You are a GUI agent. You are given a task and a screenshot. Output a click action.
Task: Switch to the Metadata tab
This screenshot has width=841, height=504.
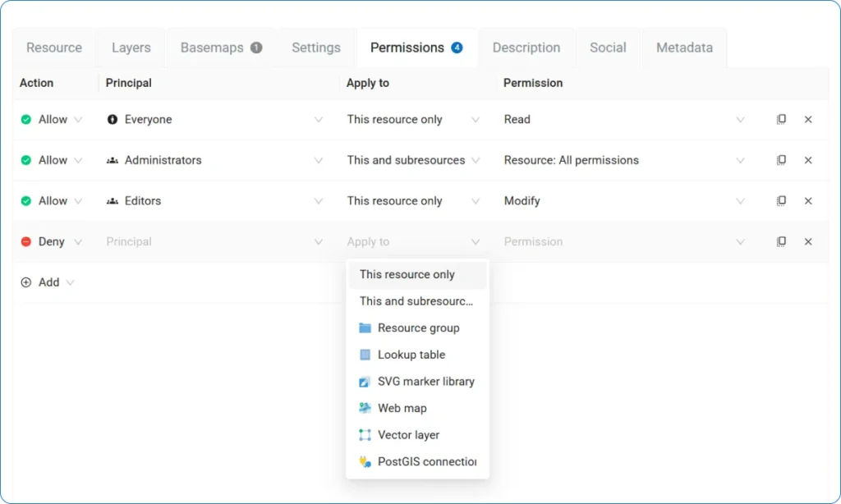click(684, 48)
